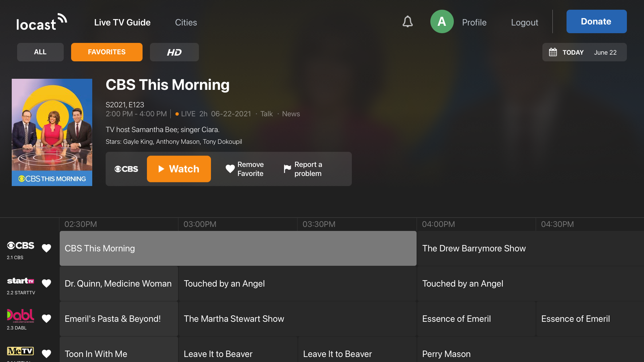Switch to the Live TV Guide tab
This screenshot has height=362, width=644.
tap(122, 22)
